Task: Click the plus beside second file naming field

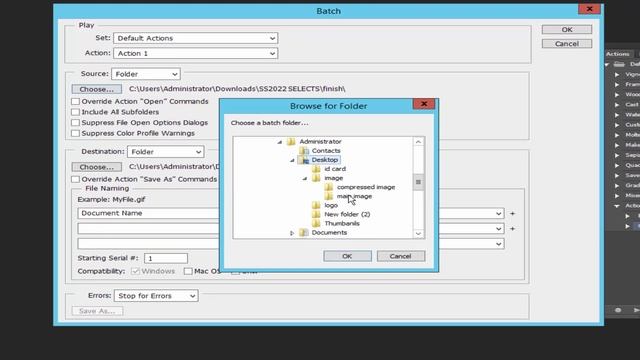Action: tap(513, 229)
